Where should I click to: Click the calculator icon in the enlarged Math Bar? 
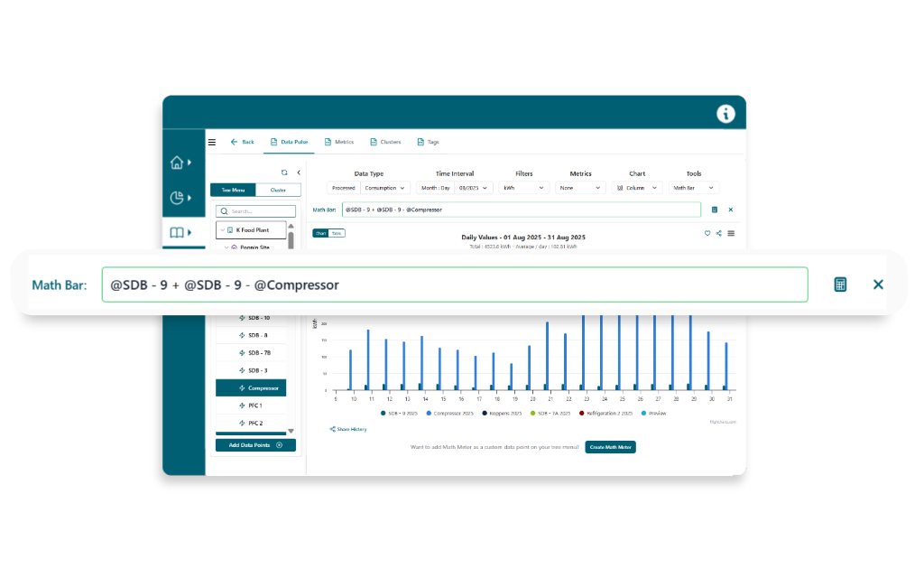pos(840,284)
